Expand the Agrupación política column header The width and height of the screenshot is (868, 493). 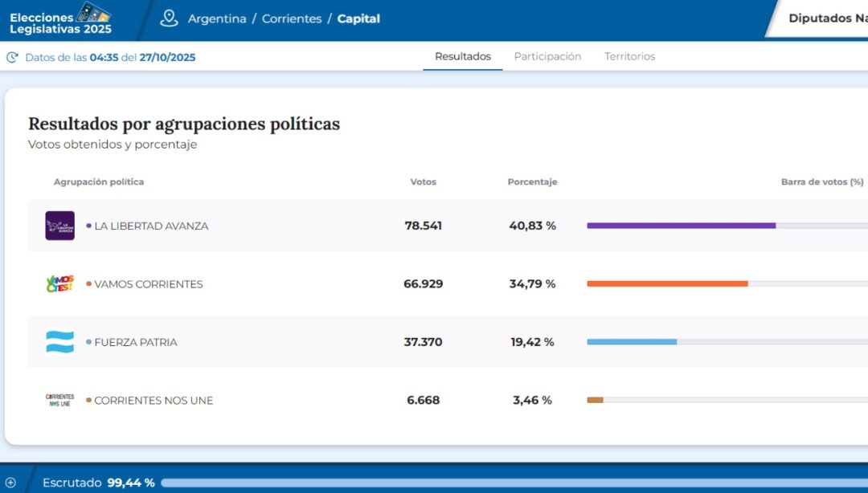click(99, 181)
